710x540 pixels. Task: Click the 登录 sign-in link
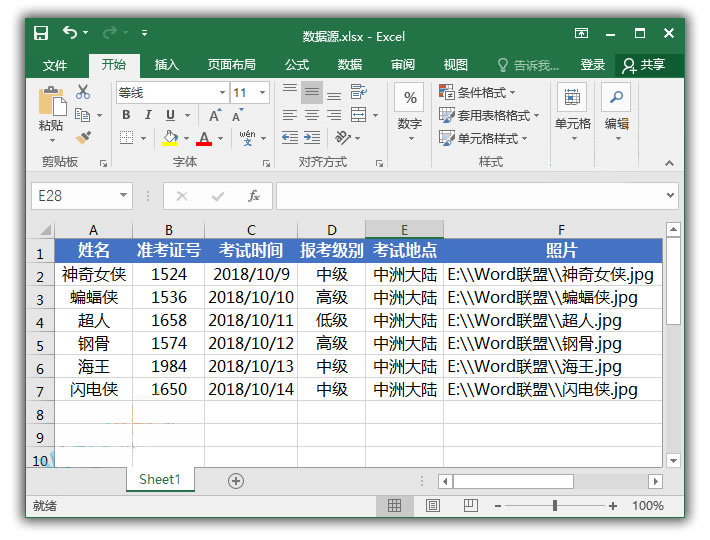pos(592,65)
